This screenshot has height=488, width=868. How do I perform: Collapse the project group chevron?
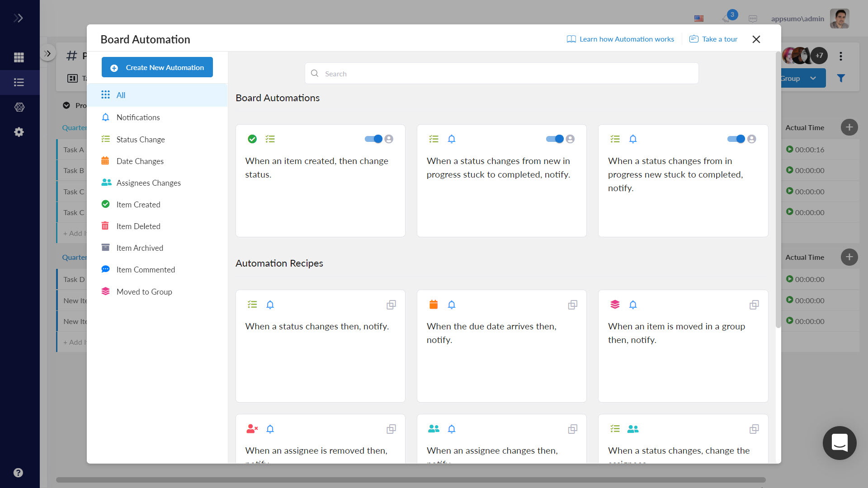click(66, 105)
